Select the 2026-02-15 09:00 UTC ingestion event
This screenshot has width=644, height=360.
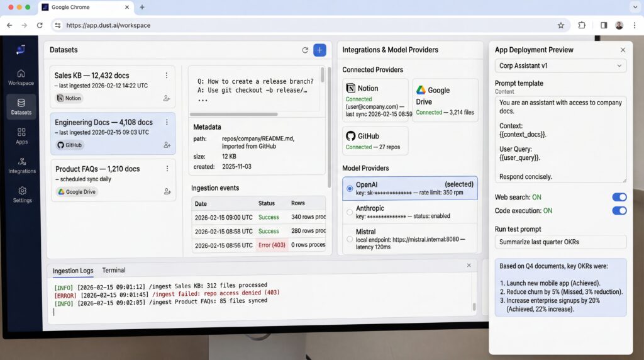click(x=258, y=217)
